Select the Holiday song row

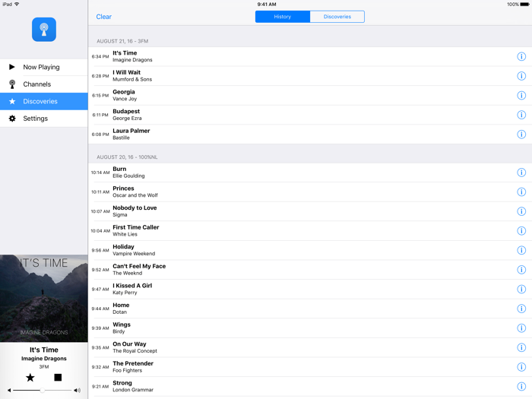(x=310, y=250)
